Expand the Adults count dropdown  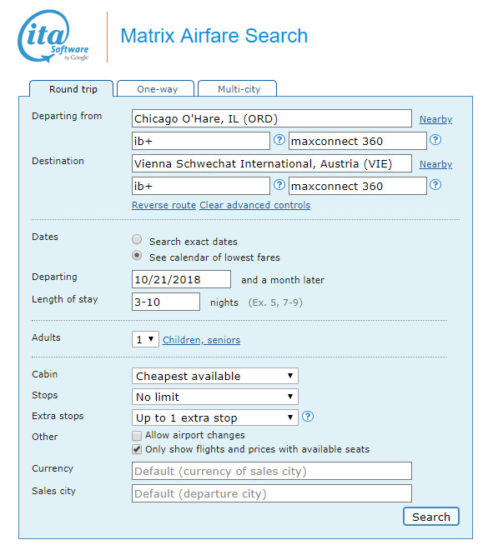click(x=145, y=340)
